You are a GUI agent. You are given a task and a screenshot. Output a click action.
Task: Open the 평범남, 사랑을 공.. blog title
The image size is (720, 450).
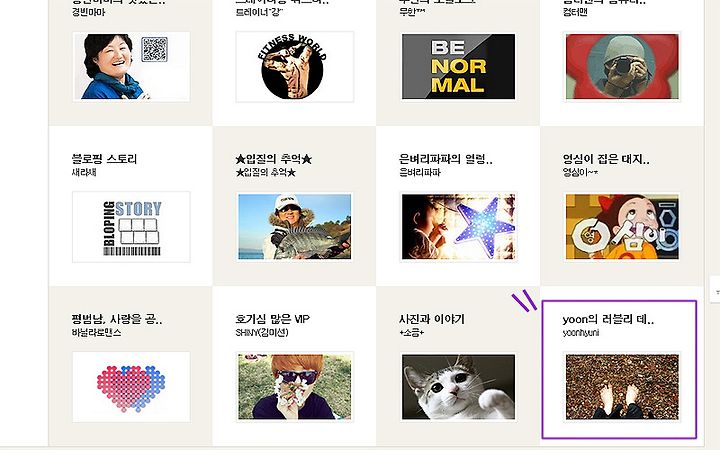(117, 319)
